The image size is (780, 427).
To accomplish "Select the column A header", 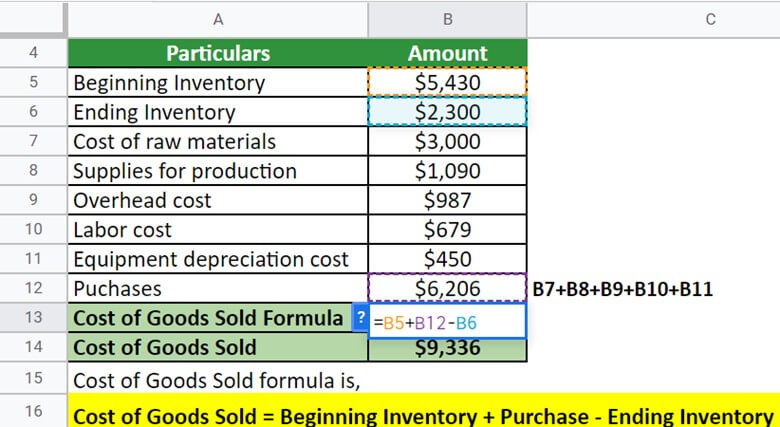I will tap(218, 19).
